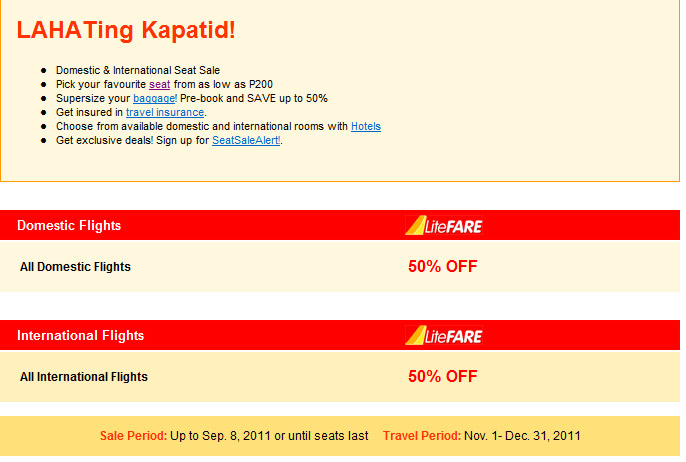This screenshot has height=462, width=686.
Task: Click the All International Flights row label
Action: tap(84, 377)
